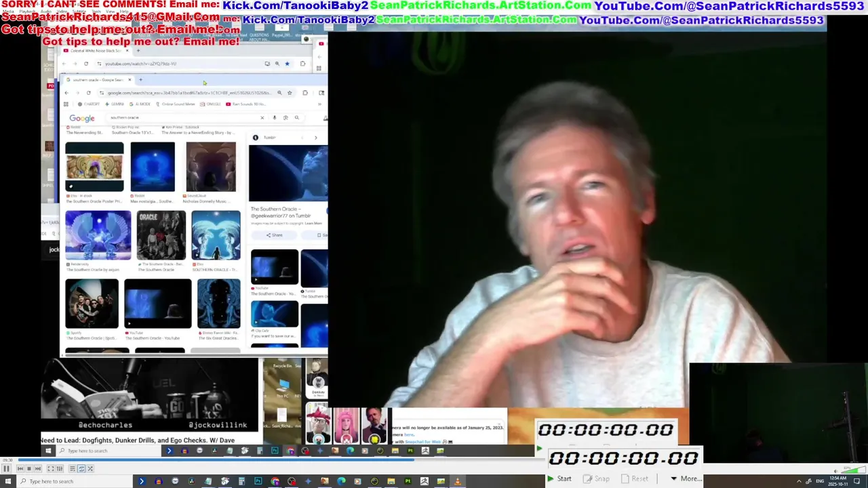Viewport: 868px width, 488px height.
Task: Open Online Sound Meter bookmark
Action: (176, 104)
